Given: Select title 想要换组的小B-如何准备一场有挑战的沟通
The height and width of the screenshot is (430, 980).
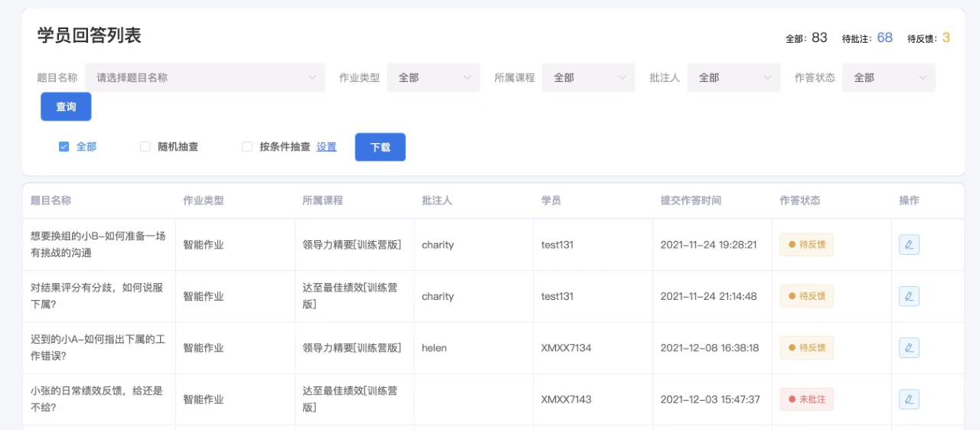Looking at the screenshot, I should [98, 244].
